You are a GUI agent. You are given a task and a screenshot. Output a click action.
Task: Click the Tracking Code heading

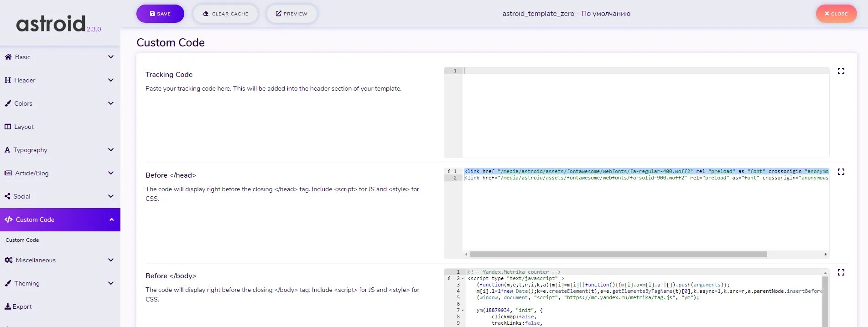(x=169, y=75)
